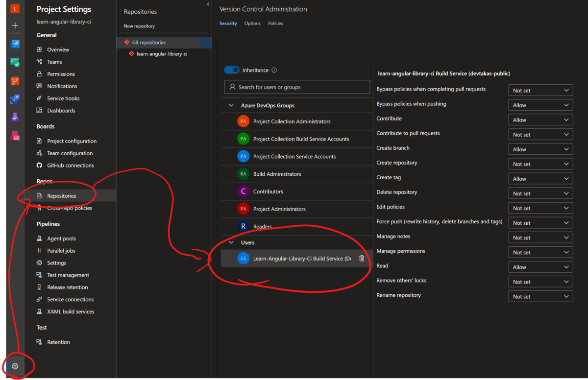Open project settings gear icon
This screenshot has height=380, width=588.
pos(15,366)
